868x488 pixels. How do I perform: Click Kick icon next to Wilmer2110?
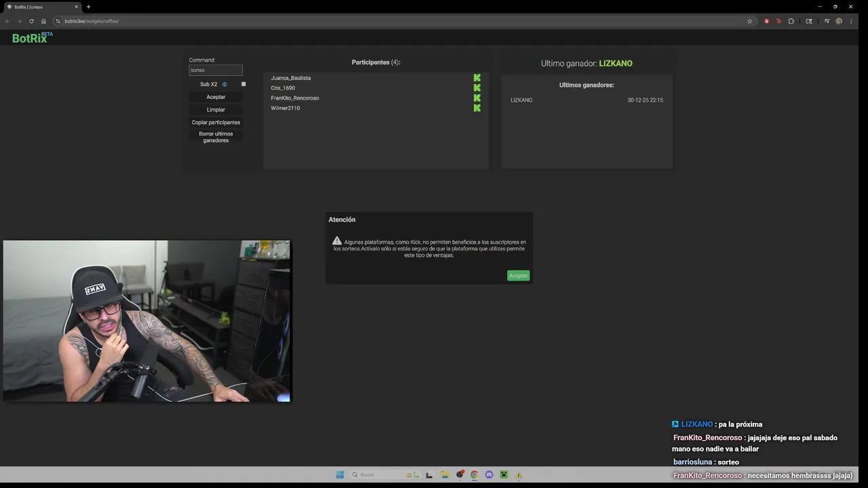[x=477, y=108]
